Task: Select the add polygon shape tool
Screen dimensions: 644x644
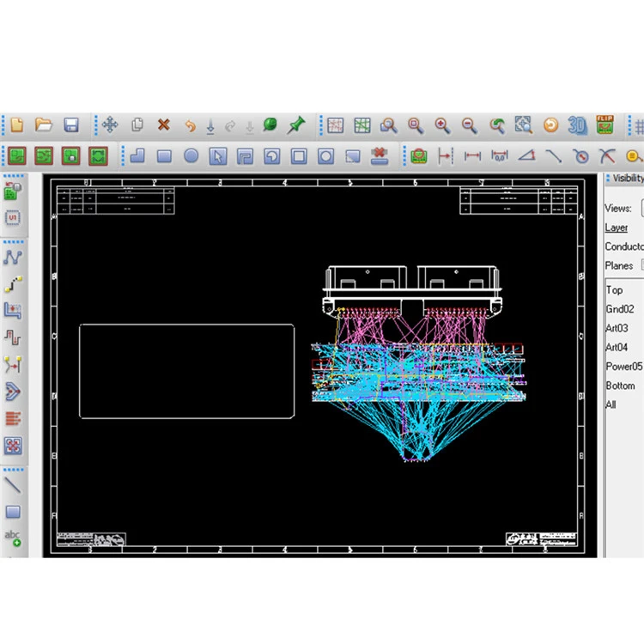Action: [137, 156]
